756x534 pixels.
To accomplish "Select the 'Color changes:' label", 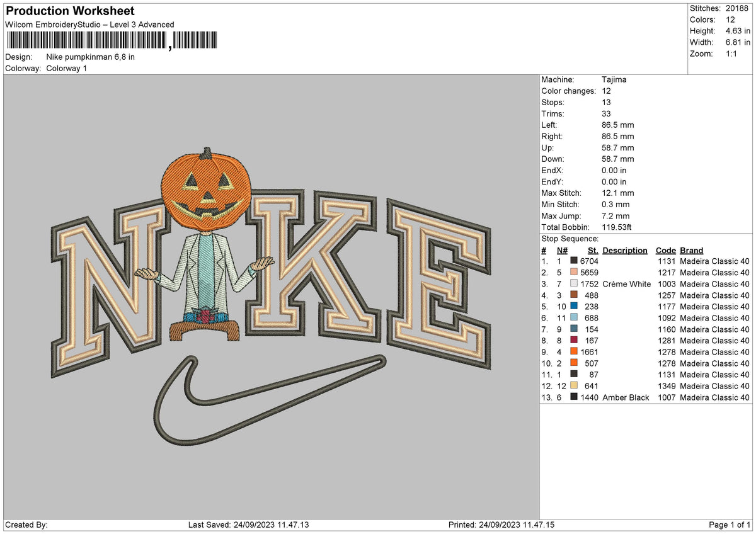I will pyautogui.click(x=568, y=91).
